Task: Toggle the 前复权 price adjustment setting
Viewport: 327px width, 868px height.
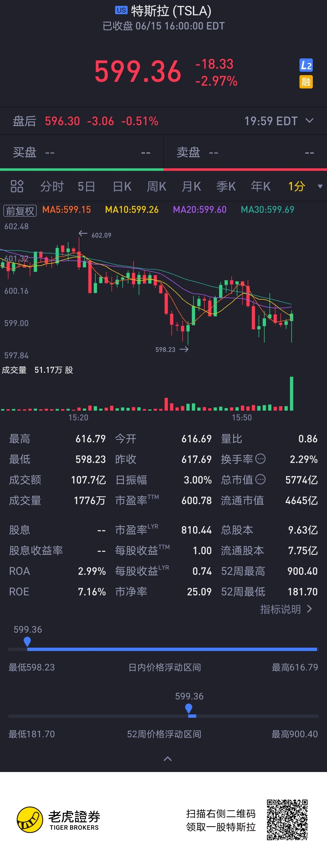Action: coord(20,211)
